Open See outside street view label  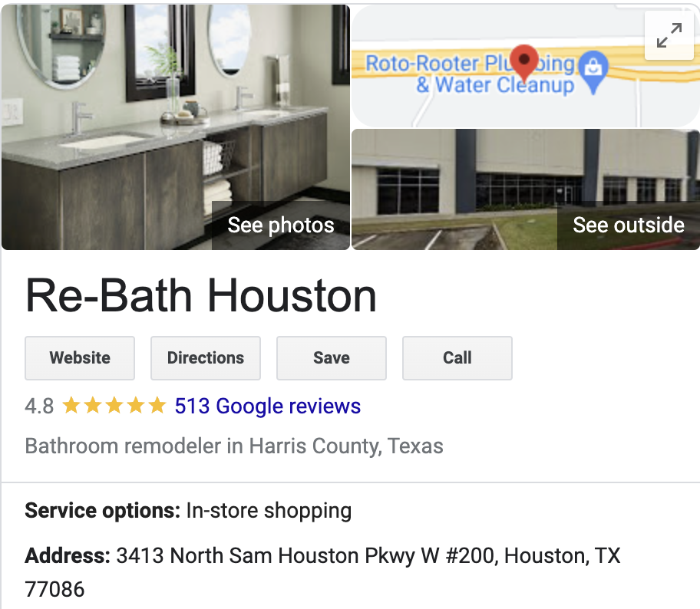click(629, 225)
